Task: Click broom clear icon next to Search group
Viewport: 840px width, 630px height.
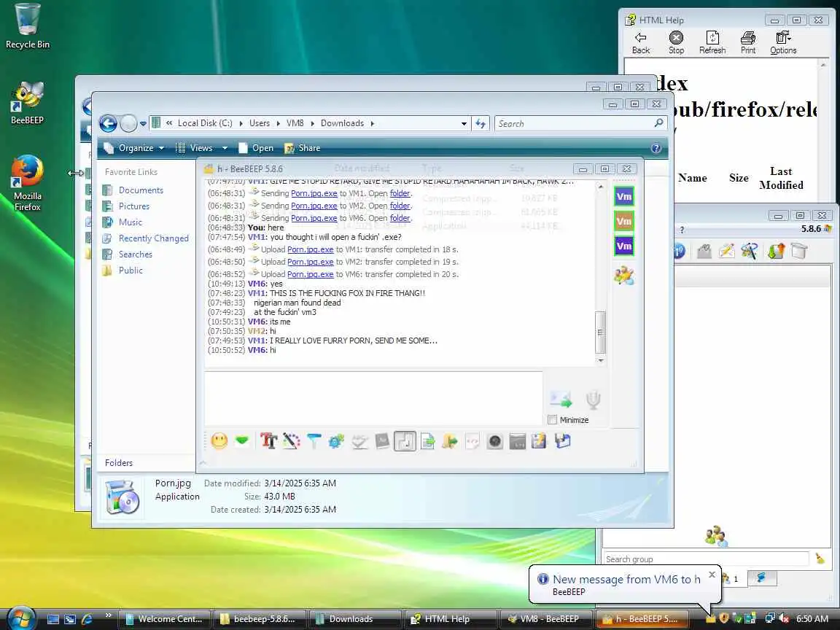Action: [x=820, y=559]
